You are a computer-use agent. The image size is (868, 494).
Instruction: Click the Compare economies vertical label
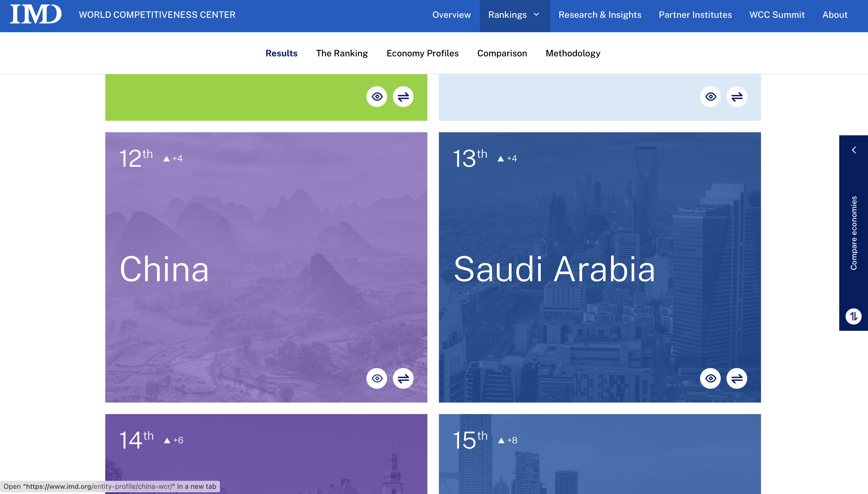pyautogui.click(x=854, y=233)
